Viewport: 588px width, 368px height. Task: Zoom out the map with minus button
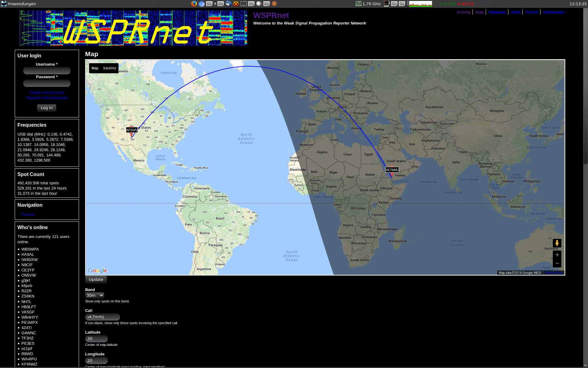point(557,263)
